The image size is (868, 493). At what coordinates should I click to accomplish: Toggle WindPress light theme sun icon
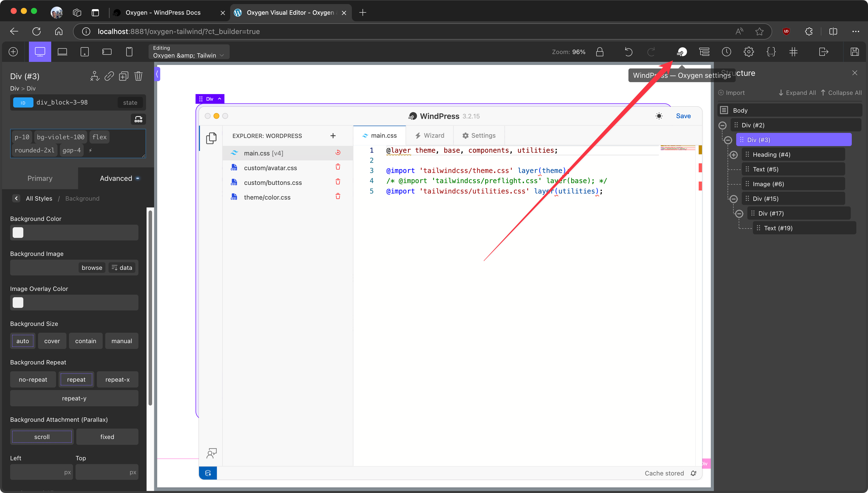(x=659, y=116)
